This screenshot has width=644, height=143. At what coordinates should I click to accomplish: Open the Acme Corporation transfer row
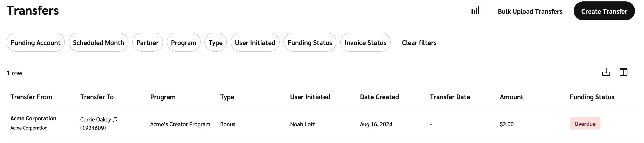pyautogui.click(x=33, y=119)
